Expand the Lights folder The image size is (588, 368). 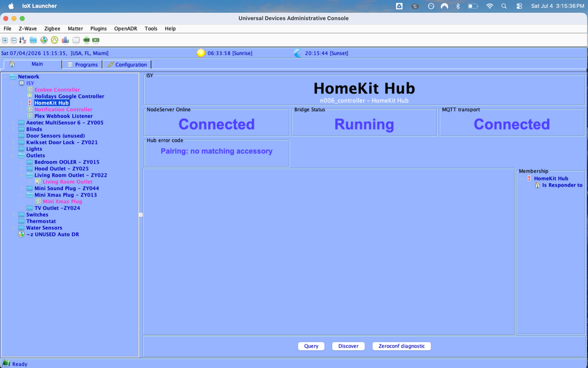pos(14,149)
